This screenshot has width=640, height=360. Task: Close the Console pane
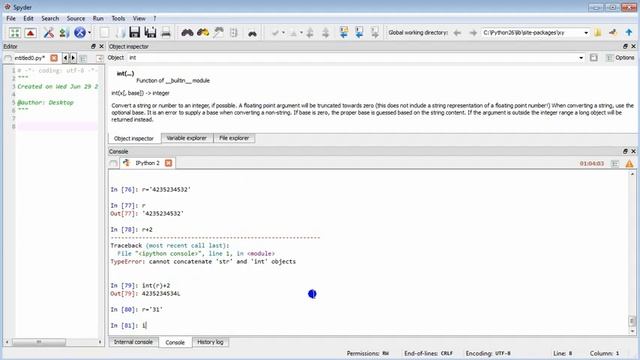point(633,151)
